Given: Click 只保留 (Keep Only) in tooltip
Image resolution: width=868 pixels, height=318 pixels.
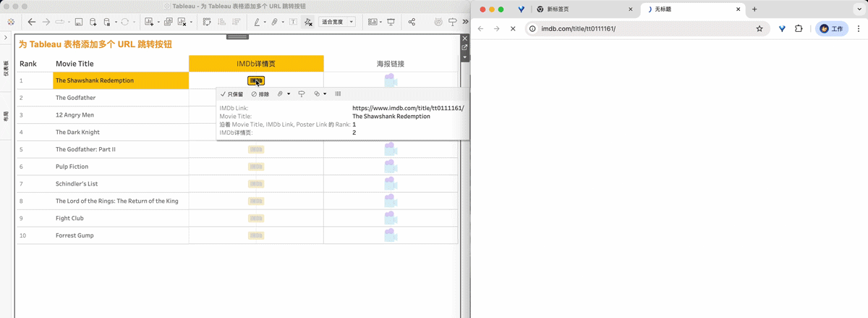Looking at the screenshot, I should point(231,94).
